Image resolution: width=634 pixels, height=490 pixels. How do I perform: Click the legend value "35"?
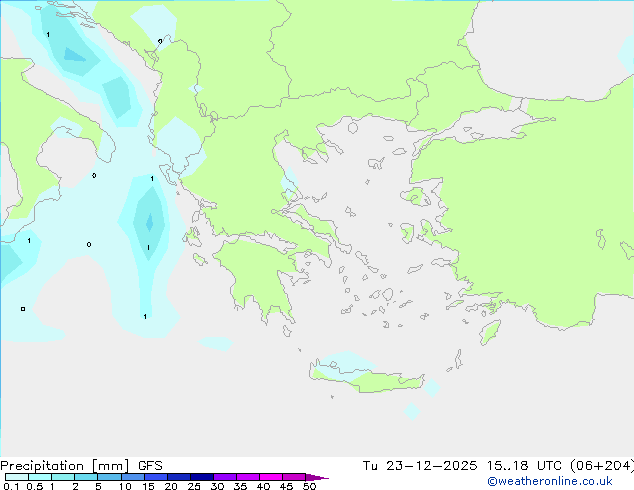pyautogui.click(x=240, y=486)
